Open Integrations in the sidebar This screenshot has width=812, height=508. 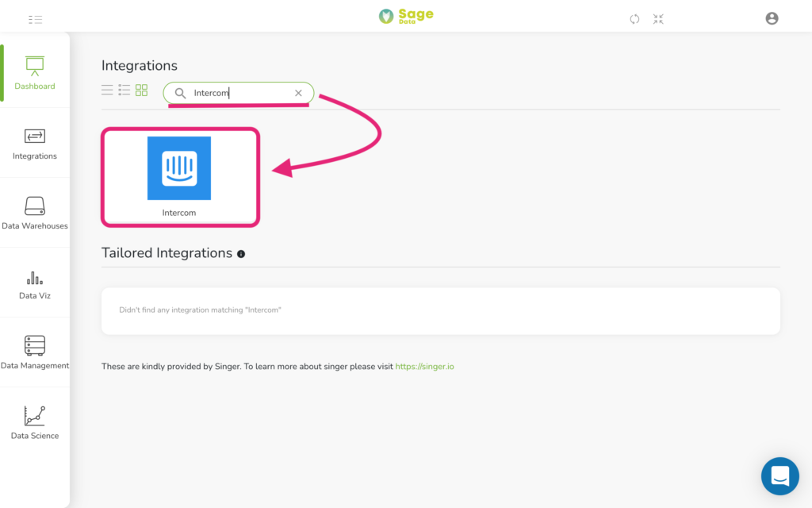tap(35, 144)
